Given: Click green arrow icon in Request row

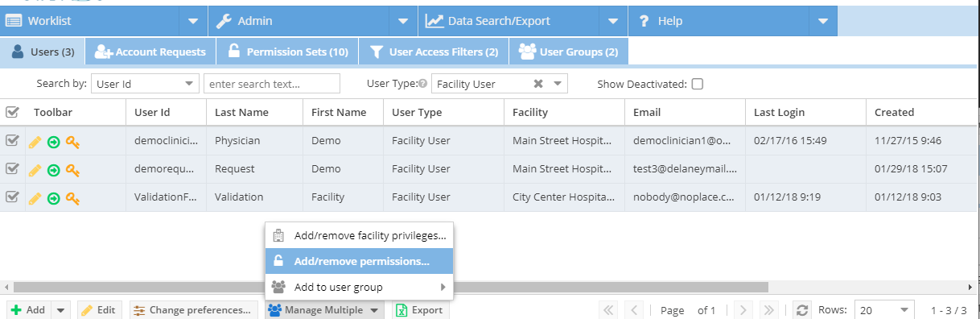Looking at the screenshot, I should pos(54,170).
